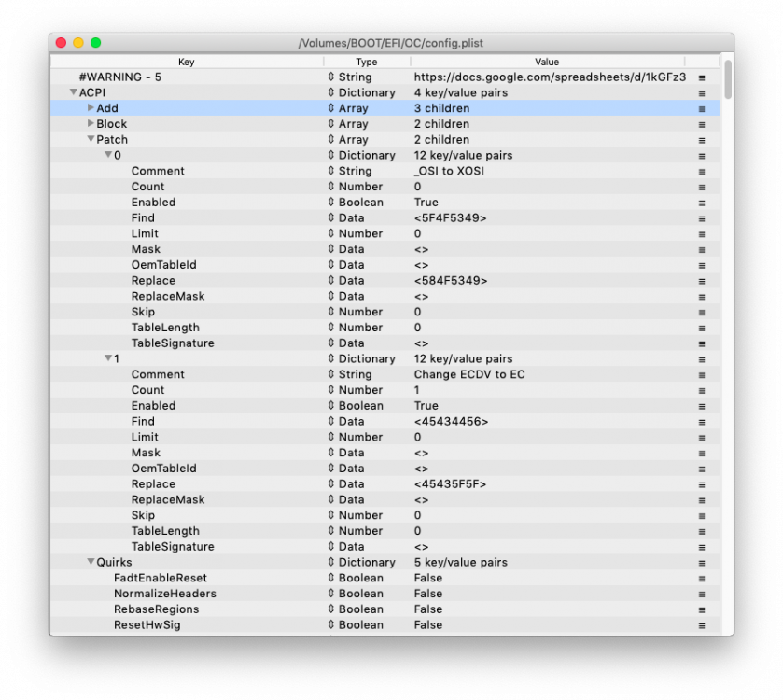Collapse Patch item 0 dictionary
Viewport: 783px width, 700px height.
tap(108, 155)
